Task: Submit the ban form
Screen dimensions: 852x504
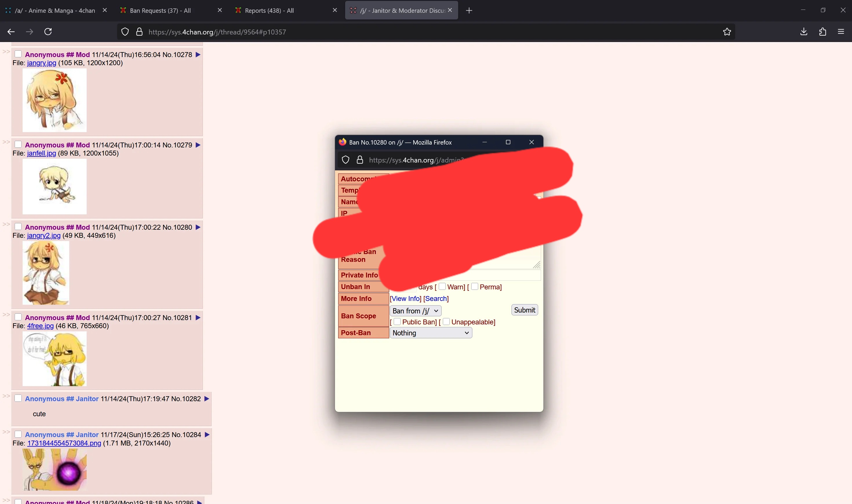Action: (525, 310)
